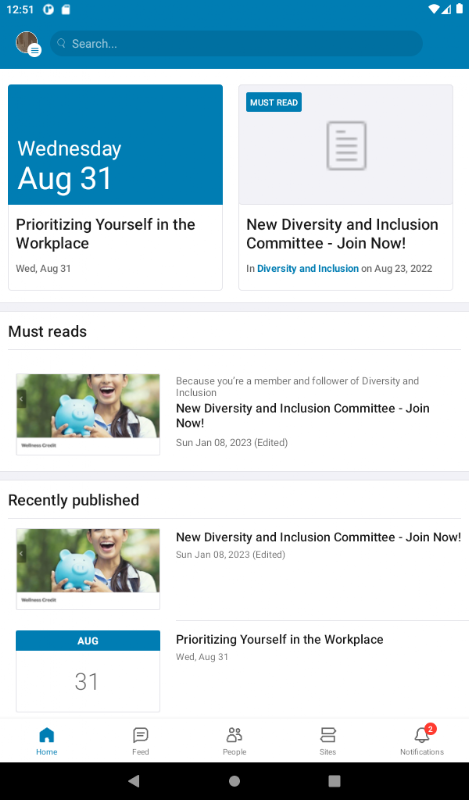Tap the Android back button
The image size is (469, 800).
click(134, 781)
